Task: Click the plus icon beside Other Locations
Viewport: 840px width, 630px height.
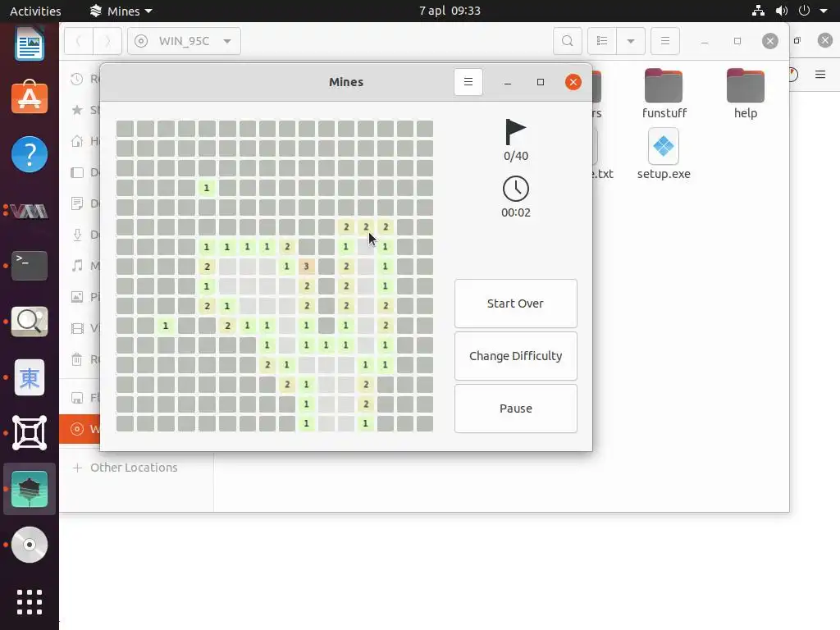Action: pyautogui.click(x=77, y=468)
